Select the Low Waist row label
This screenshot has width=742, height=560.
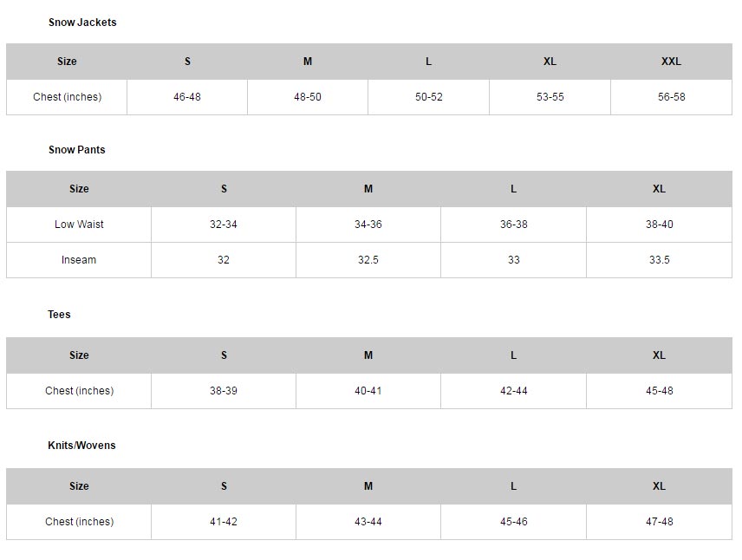79,225
